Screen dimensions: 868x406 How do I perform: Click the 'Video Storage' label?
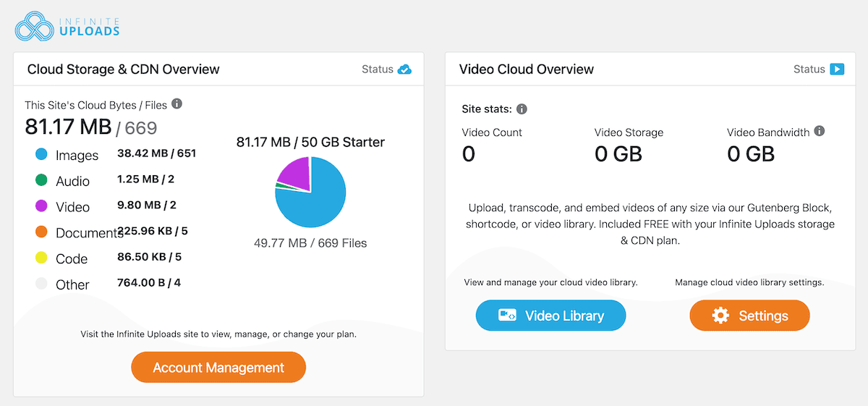(629, 132)
